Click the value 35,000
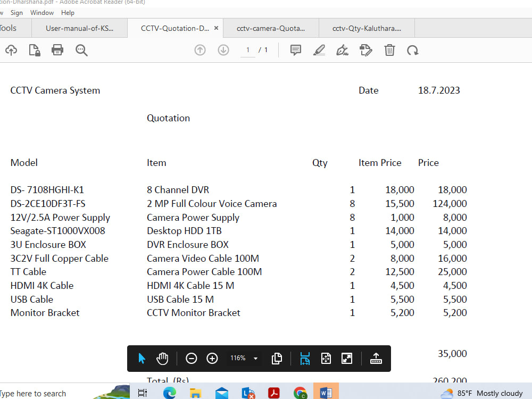The image size is (532, 399). 452,354
